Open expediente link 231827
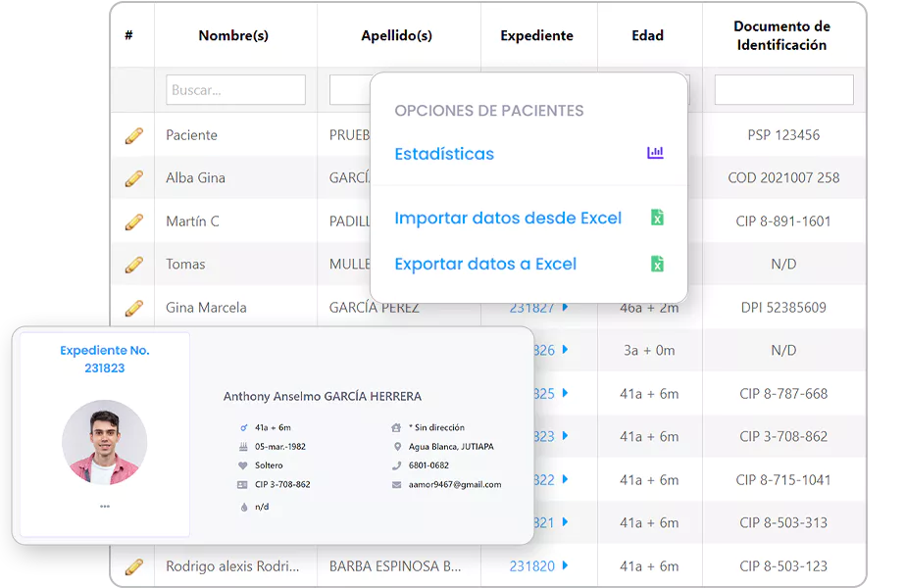Viewport: 905px width, 588px height. 531,308
